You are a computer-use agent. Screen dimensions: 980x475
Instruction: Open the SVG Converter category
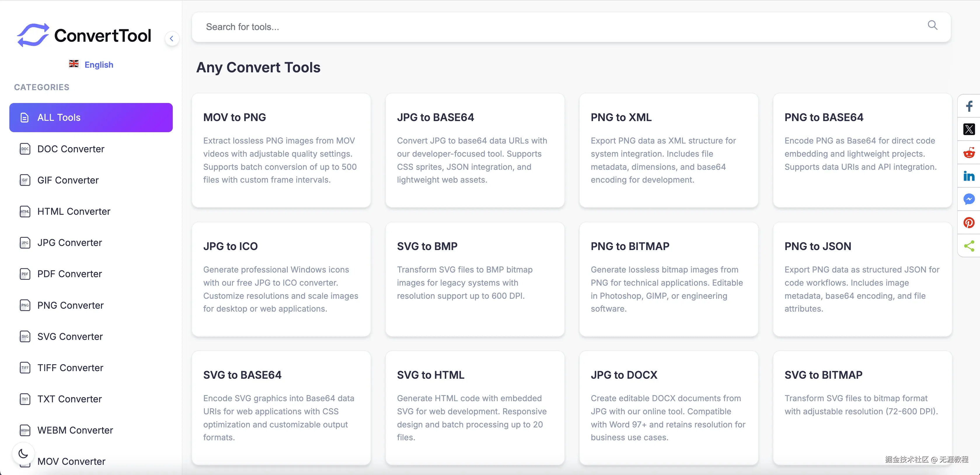(x=70, y=337)
